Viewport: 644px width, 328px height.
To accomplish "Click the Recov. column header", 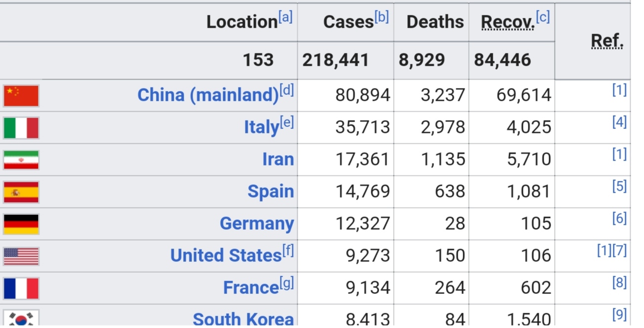I will (508, 22).
